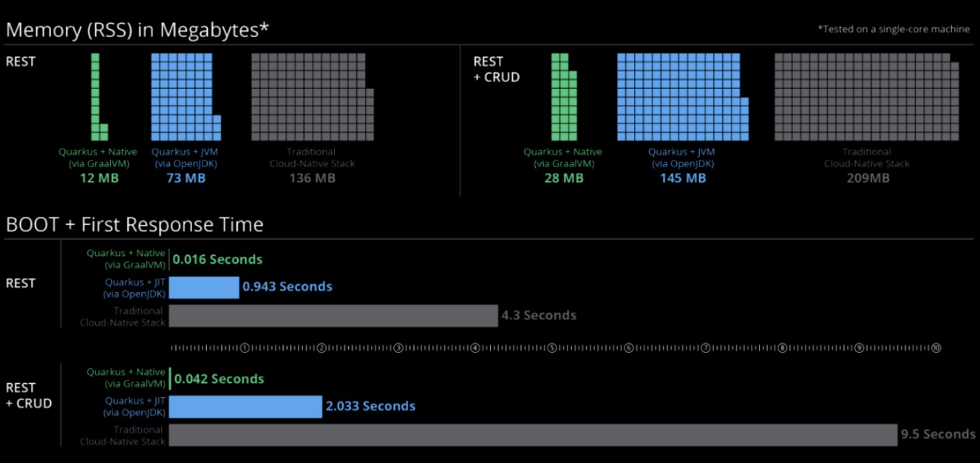Click the green 12 MB memory block grid
The width and height of the screenshot is (980, 463).
coord(95,97)
